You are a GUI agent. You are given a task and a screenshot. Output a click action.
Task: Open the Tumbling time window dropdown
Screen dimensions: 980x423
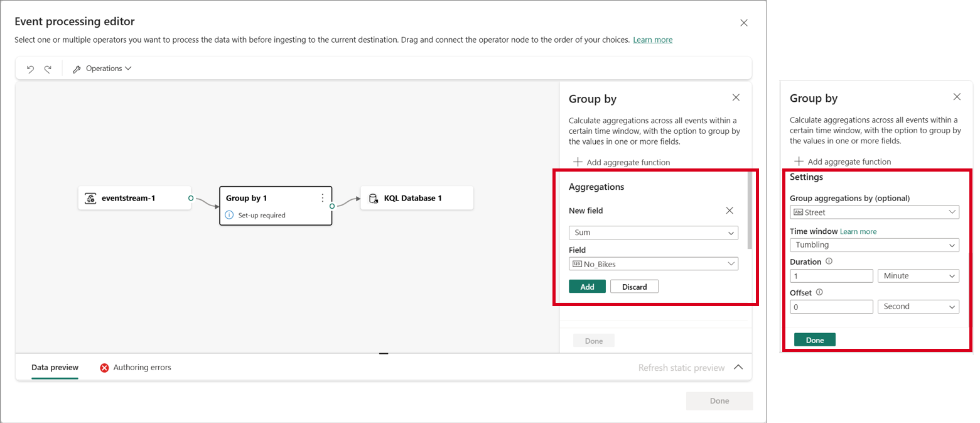[874, 244]
